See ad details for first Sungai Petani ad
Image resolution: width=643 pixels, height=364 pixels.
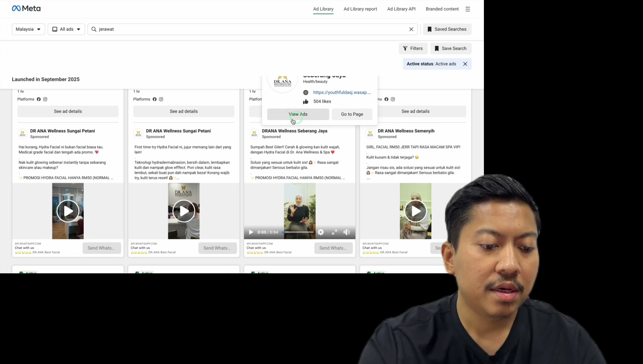point(68,111)
